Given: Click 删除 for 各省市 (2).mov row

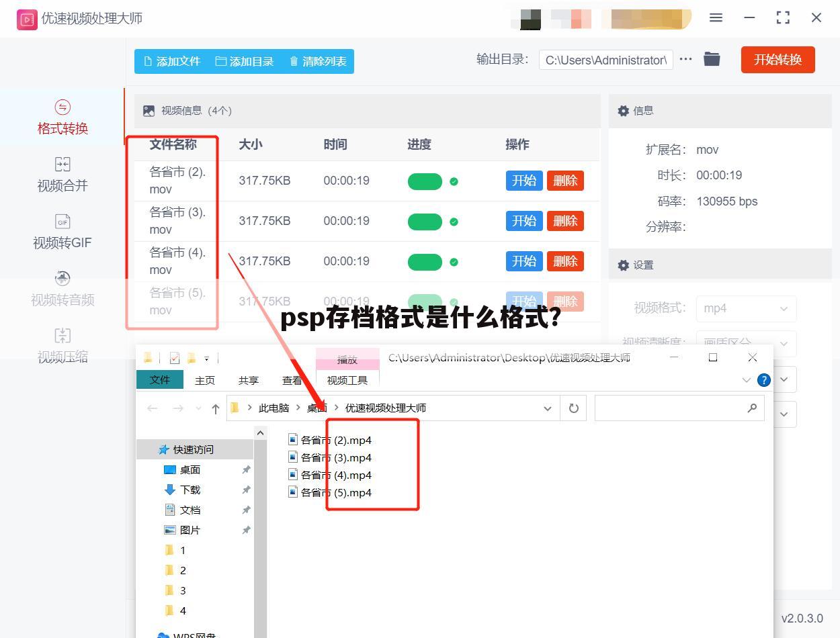Looking at the screenshot, I should pos(565,181).
